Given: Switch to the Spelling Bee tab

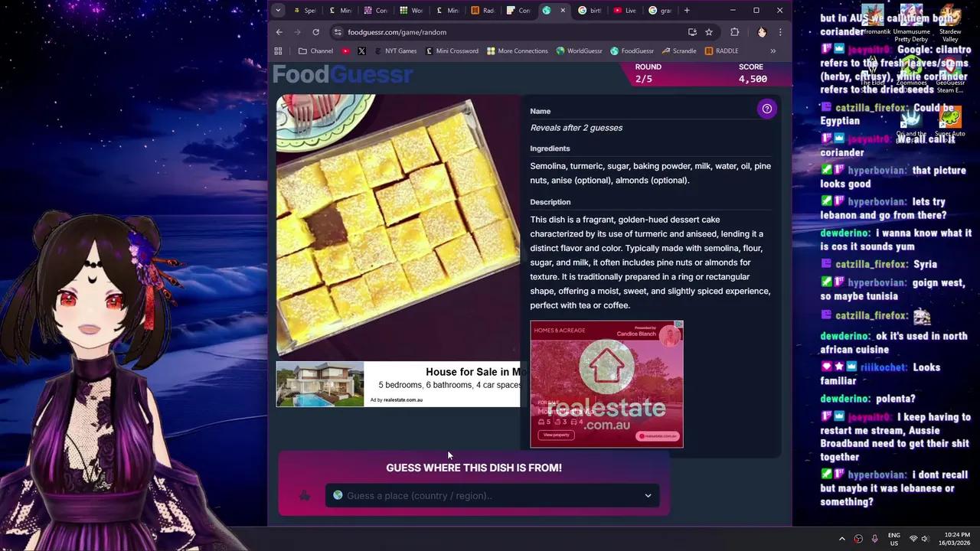Looking at the screenshot, I should click(x=303, y=10).
